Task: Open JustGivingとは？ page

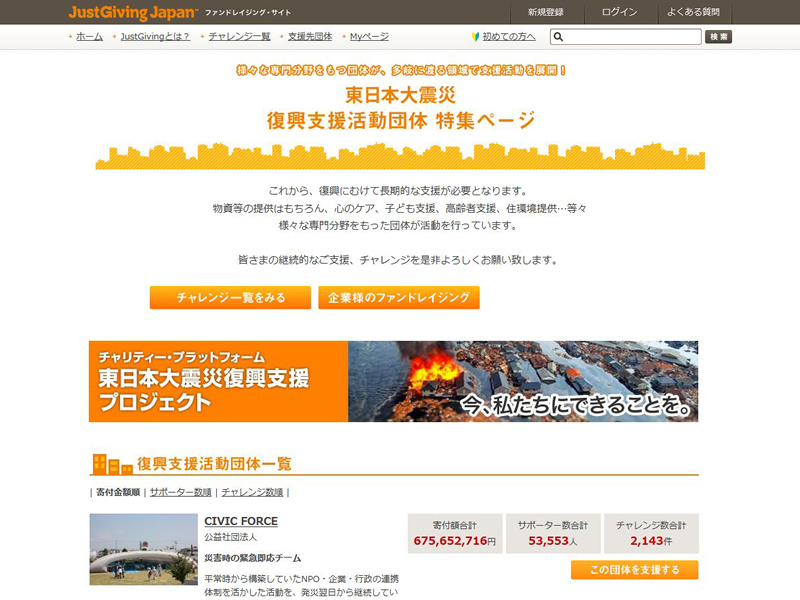Action: point(154,37)
